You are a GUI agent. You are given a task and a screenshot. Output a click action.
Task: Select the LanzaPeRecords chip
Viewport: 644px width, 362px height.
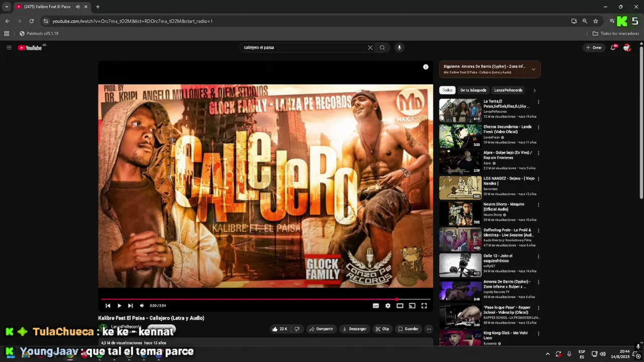pyautogui.click(x=508, y=90)
